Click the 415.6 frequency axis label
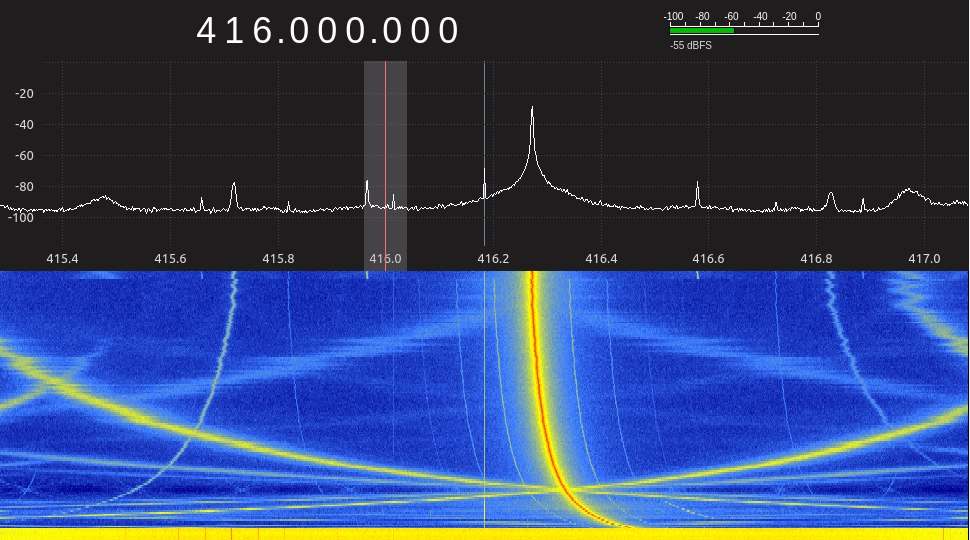 click(x=170, y=259)
